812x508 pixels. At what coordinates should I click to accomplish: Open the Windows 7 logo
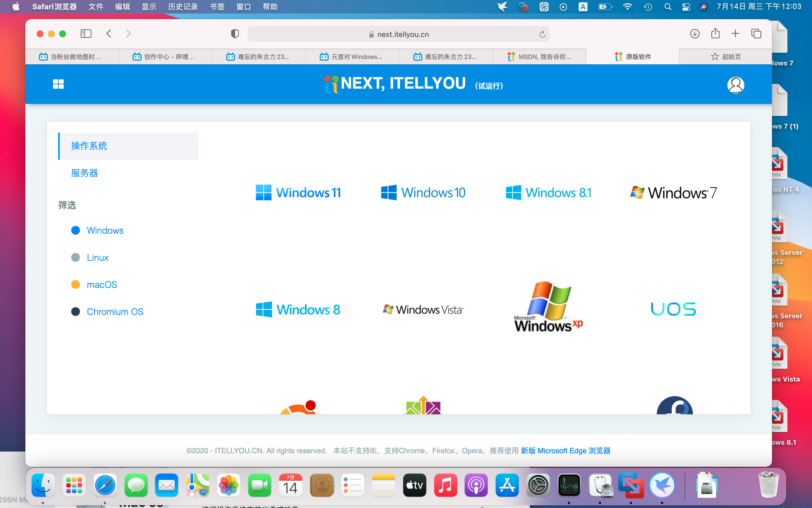[x=673, y=192]
